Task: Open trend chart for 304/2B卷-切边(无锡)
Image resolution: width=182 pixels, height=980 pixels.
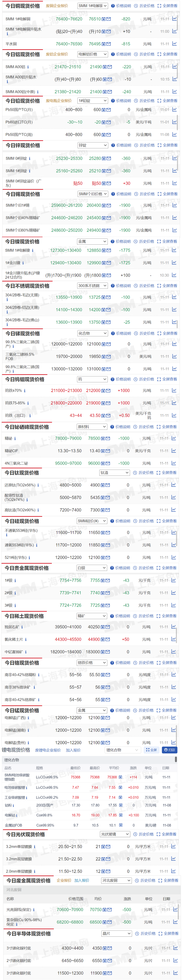Action: coord(174,309)
